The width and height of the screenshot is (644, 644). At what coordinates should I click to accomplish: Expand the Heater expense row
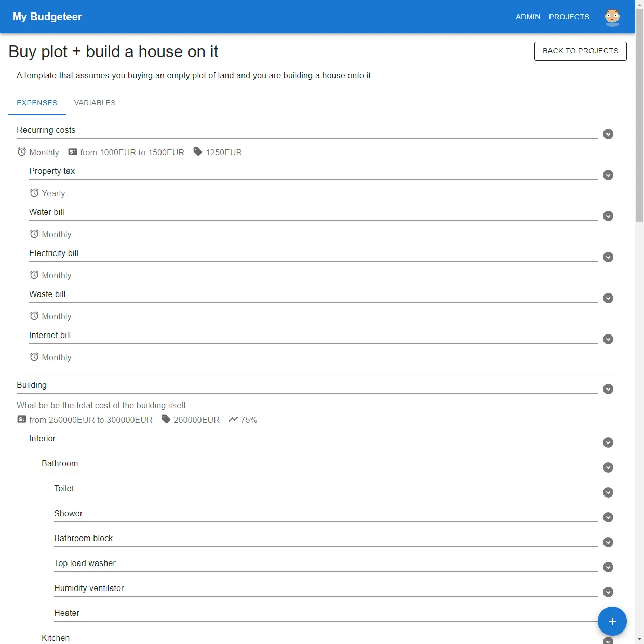(x=608, y=617)
